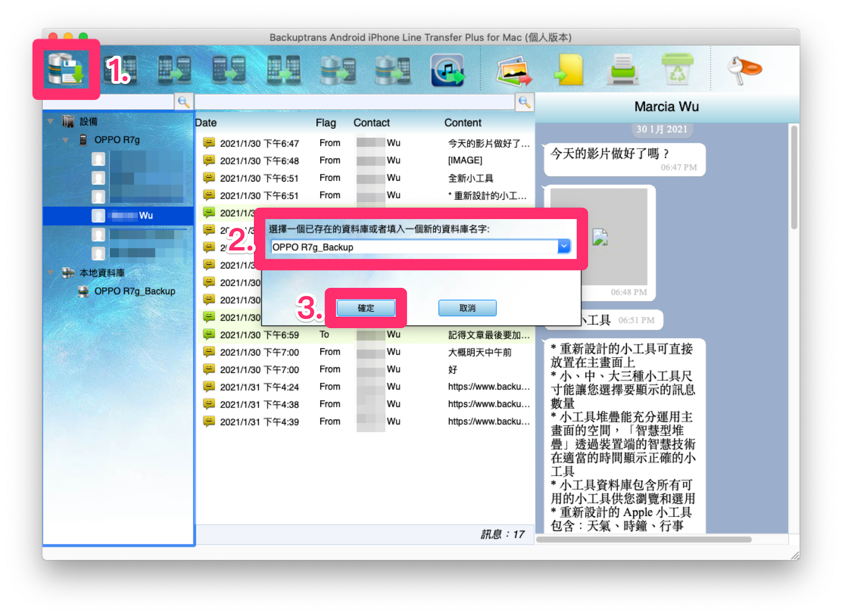Click the chat preview vertical scrollbar
This screenshot has height=616, width=842.
[794, 178]
